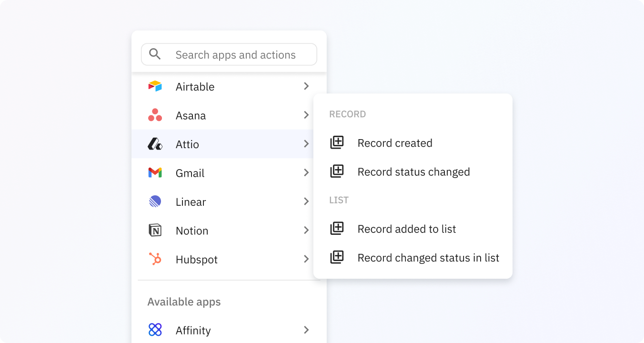Image resolution: width=644 pixels, height=343 pixels.
Task: Select the Airtable app label
Action: (195, 87)
